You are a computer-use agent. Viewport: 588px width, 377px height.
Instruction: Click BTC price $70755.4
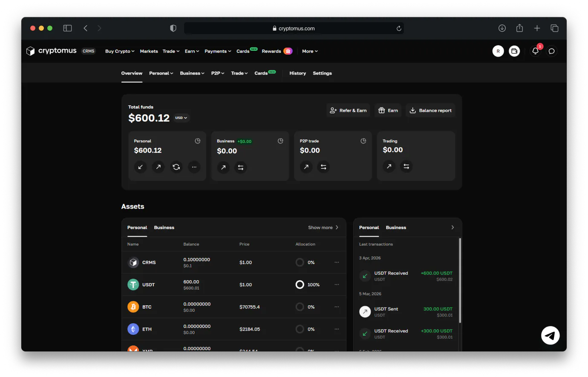tap(250, 307)
